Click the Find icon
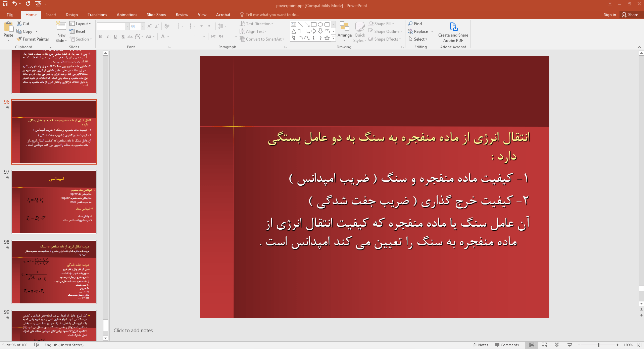This screenshot has height=349, width=644. [415, 23]
